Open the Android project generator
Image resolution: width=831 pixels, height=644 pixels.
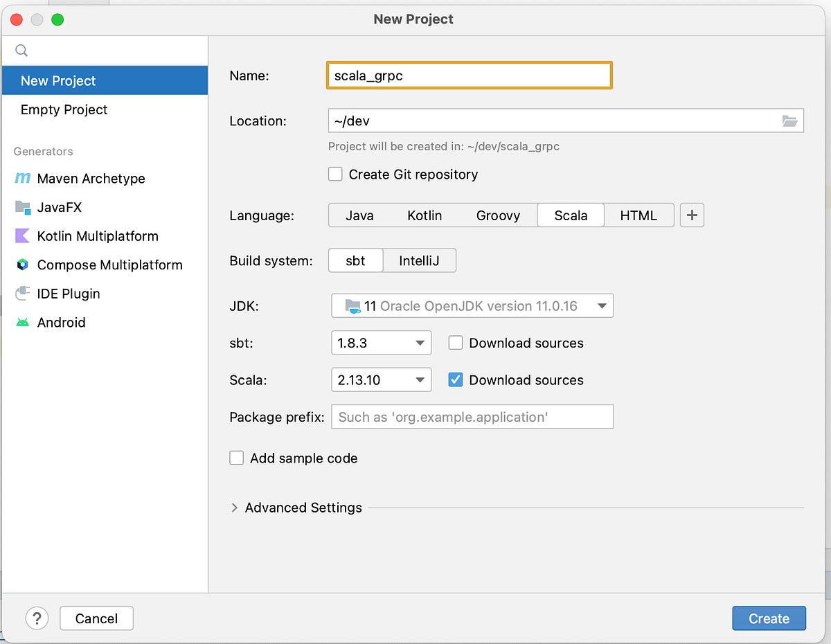[x=62, y=322]
